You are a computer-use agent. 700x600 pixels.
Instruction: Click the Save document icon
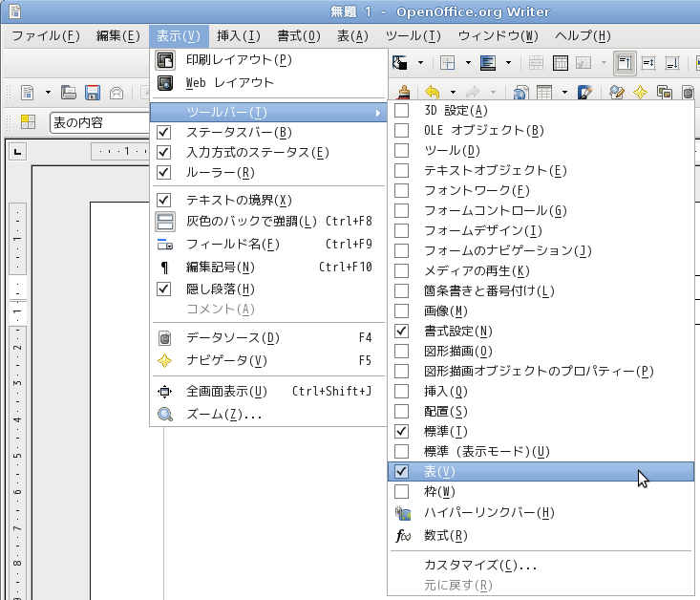click(93, 93)
